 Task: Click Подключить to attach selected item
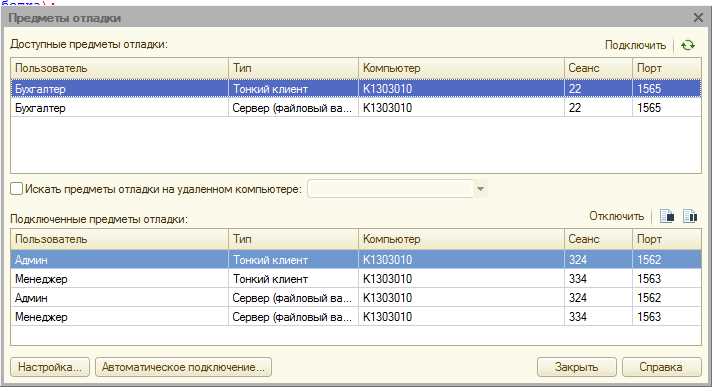[635, 45]
